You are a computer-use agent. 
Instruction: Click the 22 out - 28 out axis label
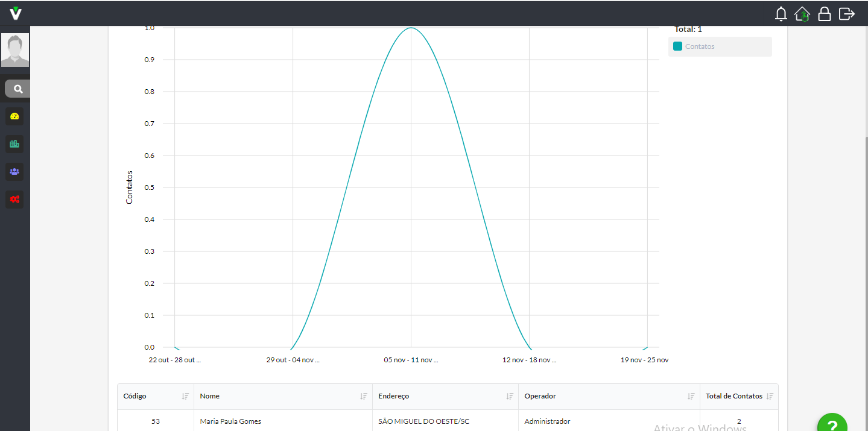(x=174, y=360)
